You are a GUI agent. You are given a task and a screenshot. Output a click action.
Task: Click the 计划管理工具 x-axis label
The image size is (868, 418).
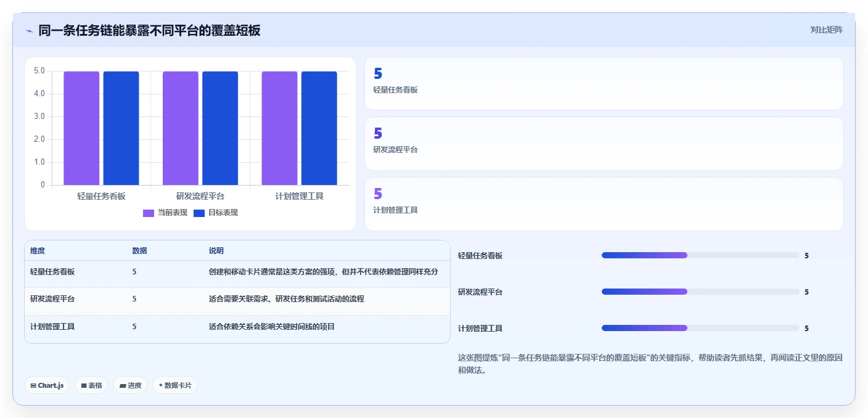(x=300, y=196)
